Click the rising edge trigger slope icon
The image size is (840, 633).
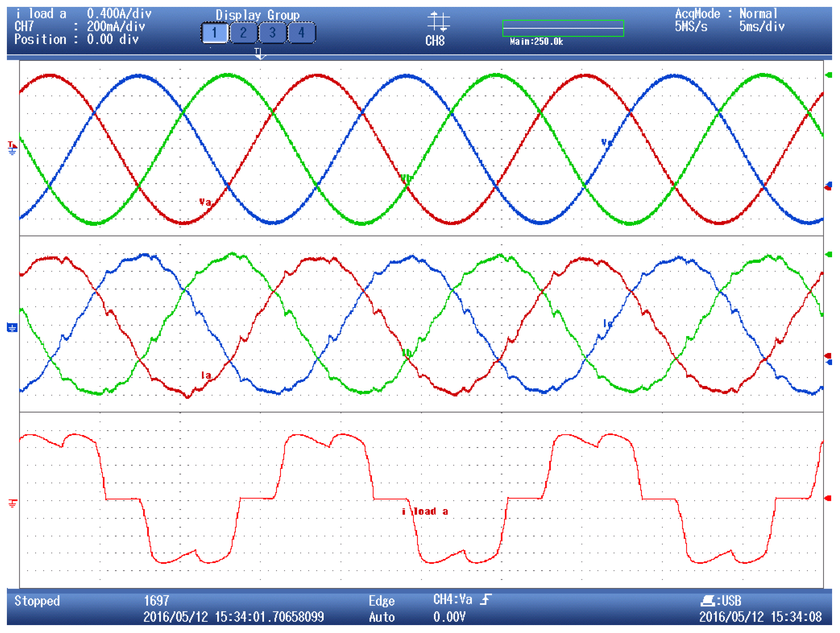(x=486, y=600)
